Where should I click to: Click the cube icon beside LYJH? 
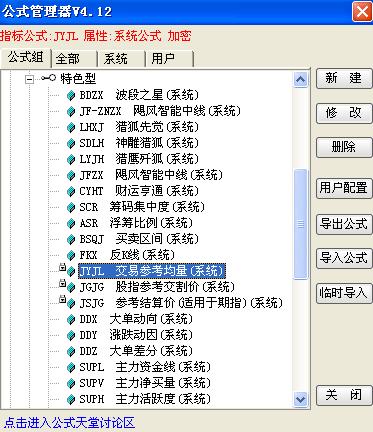(71, 160)
